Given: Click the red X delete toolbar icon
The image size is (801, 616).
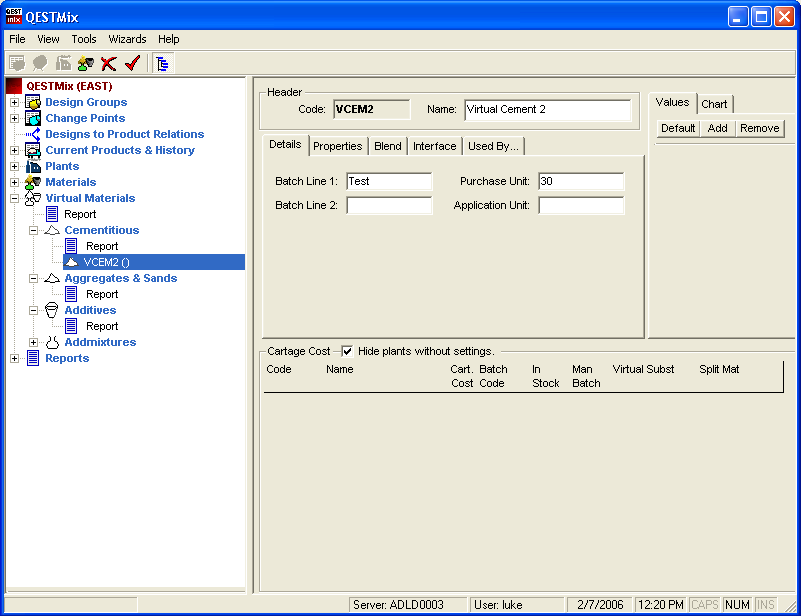Looking at the screenshot, I should pos(109,63).
